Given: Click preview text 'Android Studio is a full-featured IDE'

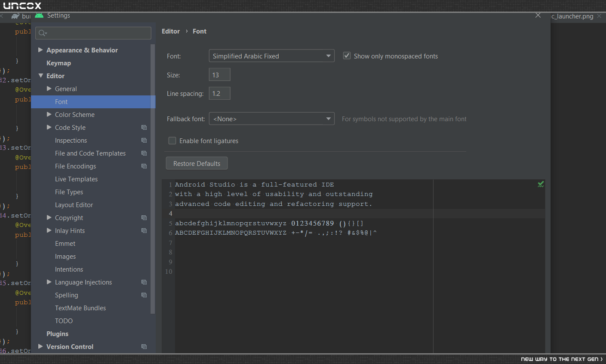Looking at the screenshot, I should click(x=255, y=184).
